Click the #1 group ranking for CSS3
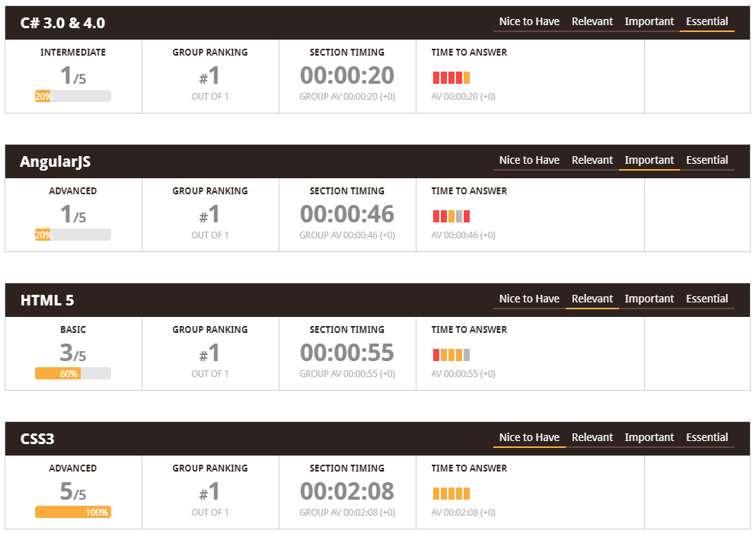 (209, 491)
